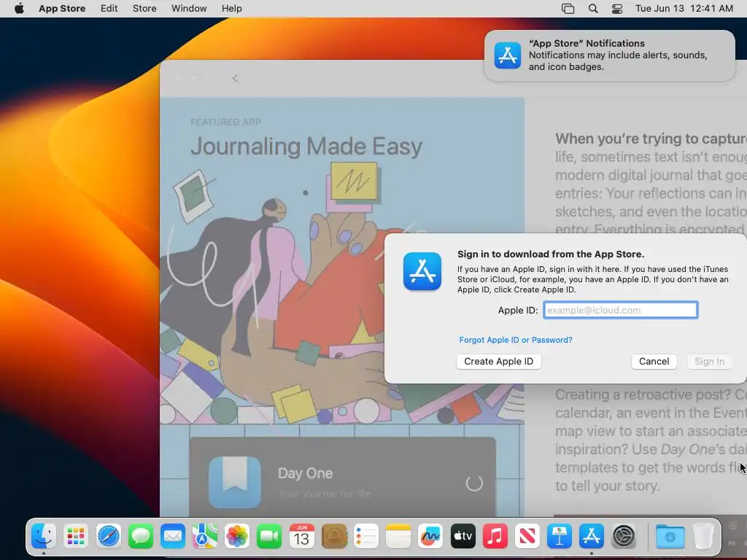Open the Store menu

click(x=144, y=9)
